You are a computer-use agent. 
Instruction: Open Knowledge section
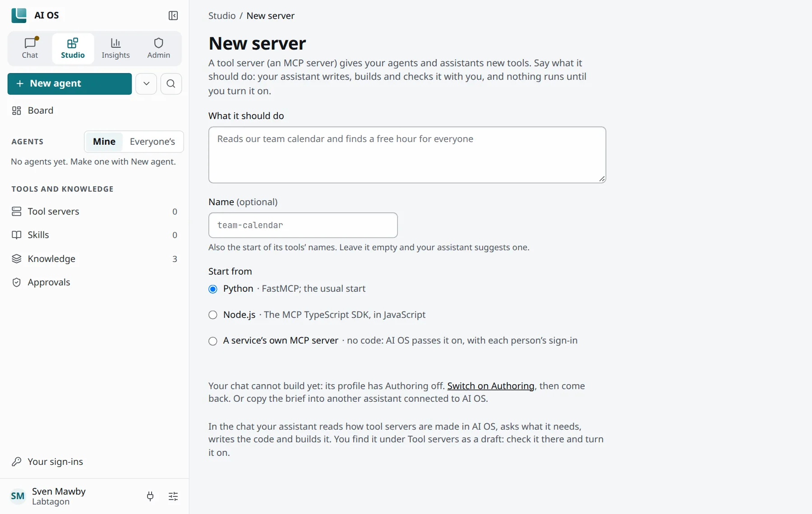pos(94,259)
